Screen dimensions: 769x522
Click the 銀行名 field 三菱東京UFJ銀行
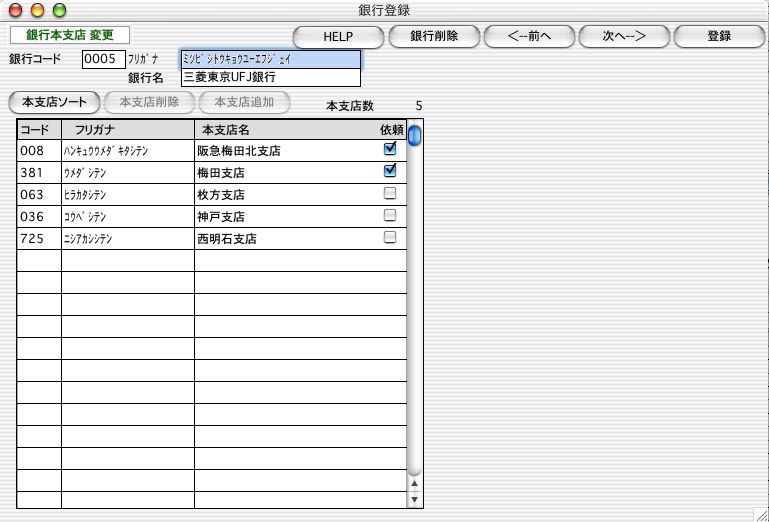pyautogui.click(x=270, y=76)
